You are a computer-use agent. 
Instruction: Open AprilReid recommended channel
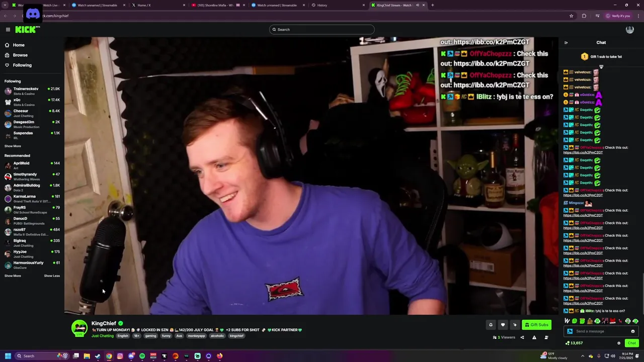(32, 165)
